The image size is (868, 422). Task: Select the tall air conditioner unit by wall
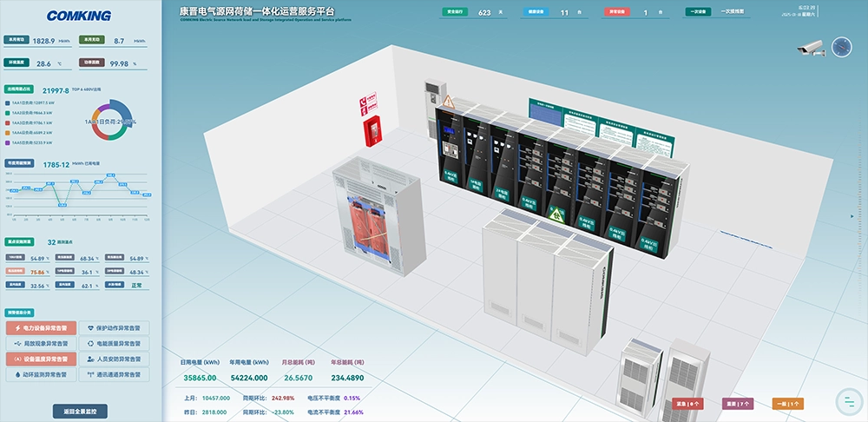pyautogui.click(x=435, y=109)
